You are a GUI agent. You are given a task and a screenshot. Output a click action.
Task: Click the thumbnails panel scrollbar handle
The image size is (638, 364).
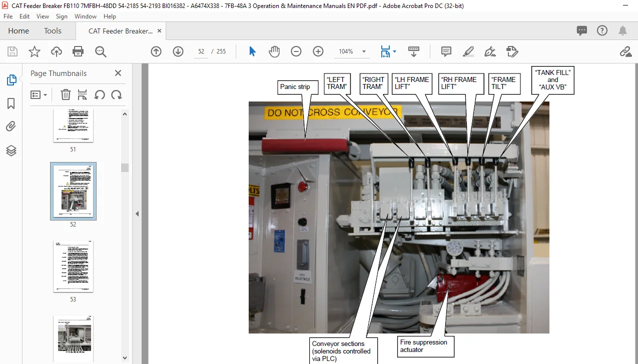coord(125,167)
